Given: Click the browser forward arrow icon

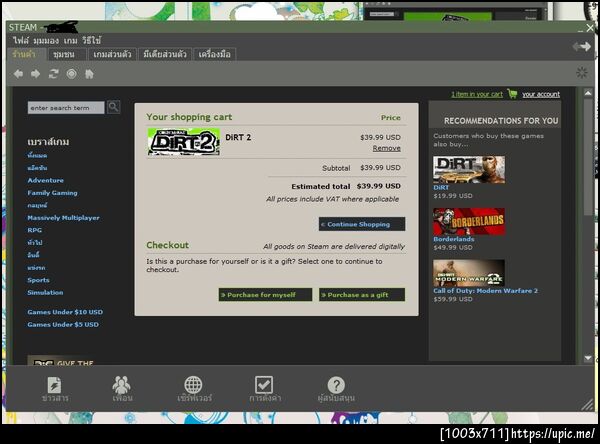Looking at the screenshot, I should point(36,74).
